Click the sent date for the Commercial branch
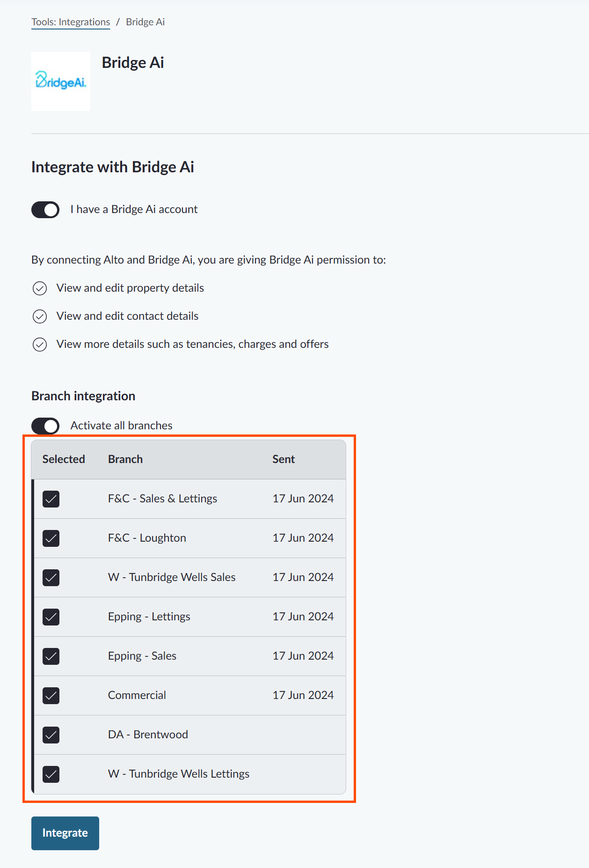 [x=303, y=695]
